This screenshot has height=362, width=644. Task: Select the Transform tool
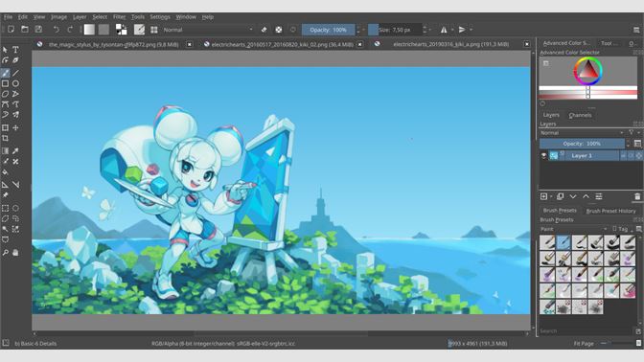coord(5,127)
